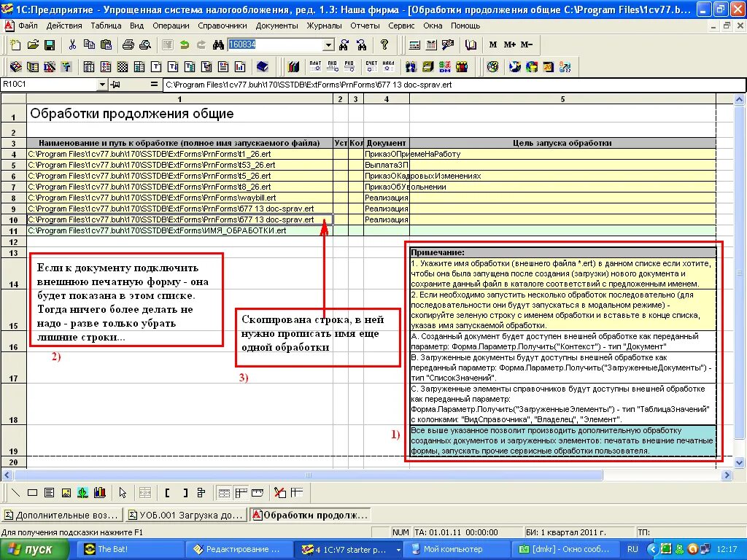
Task: Click the Cut scissors icon
Action: click(72, 44)
